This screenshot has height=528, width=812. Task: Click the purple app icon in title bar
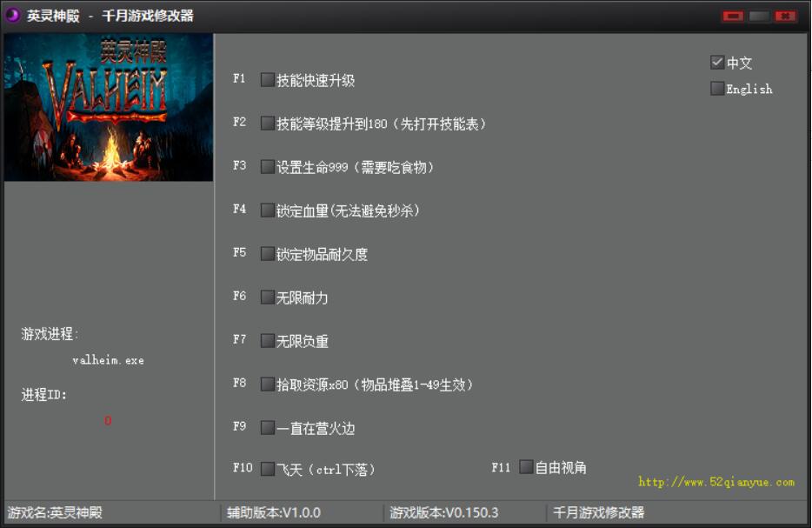(x=13, y=15)
